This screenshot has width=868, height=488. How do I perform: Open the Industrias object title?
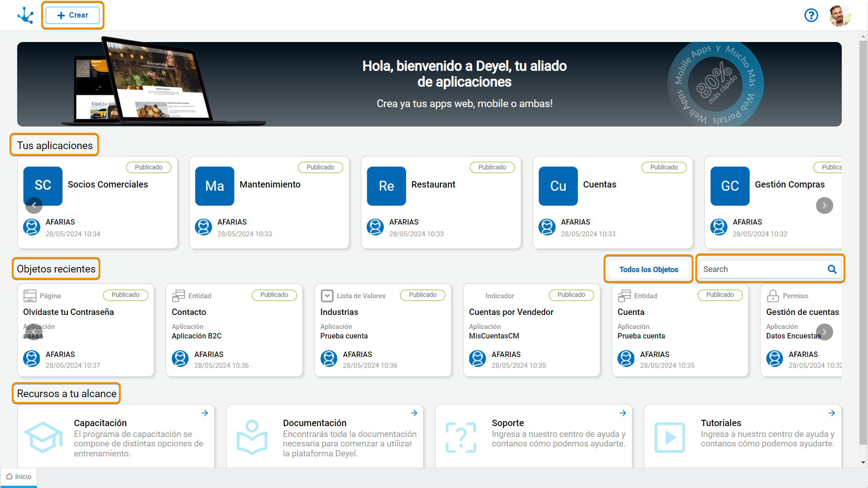(x=339, y=312)
